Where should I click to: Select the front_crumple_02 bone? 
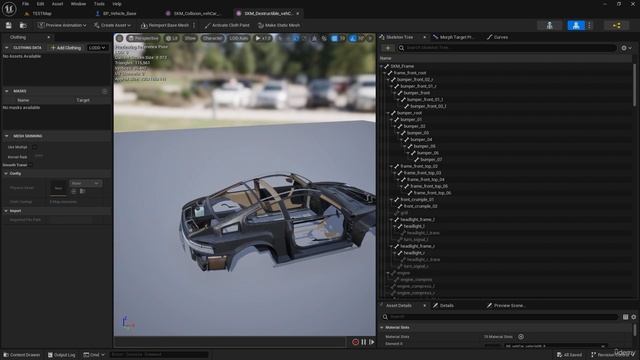420,206
